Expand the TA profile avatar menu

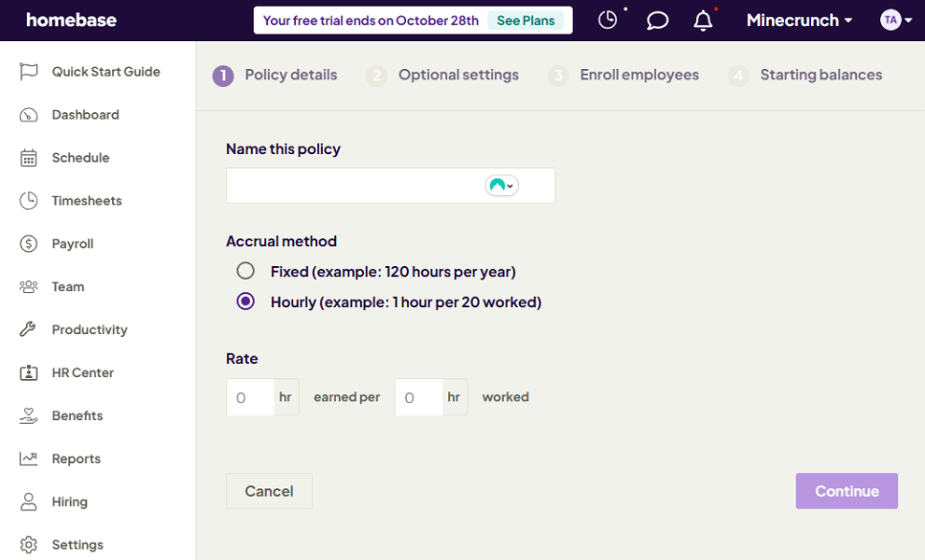pos(894,19)
